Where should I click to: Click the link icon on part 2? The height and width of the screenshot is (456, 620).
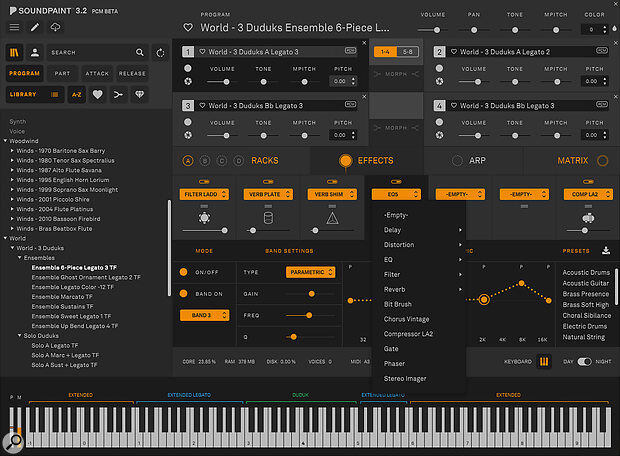602,51
